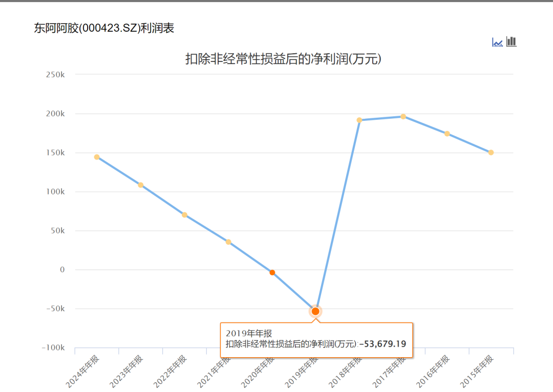This screenshot has height=392, width=553.
Task: Switch to the bar chart view icon
Action: [x=511, y=41]
